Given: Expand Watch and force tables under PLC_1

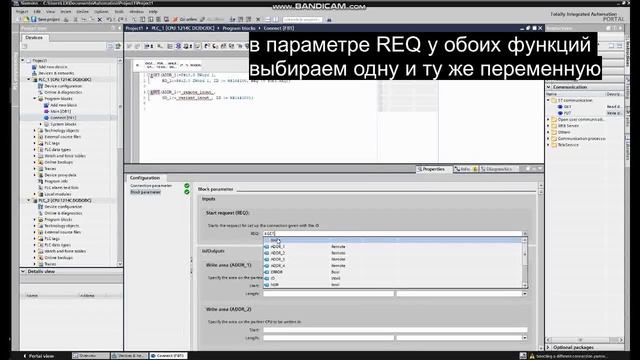Looking at the screenshot, I should 35,156.
